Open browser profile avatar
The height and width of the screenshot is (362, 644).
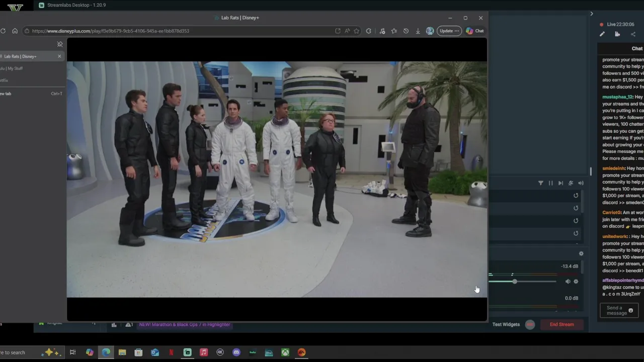coord(430,31)
